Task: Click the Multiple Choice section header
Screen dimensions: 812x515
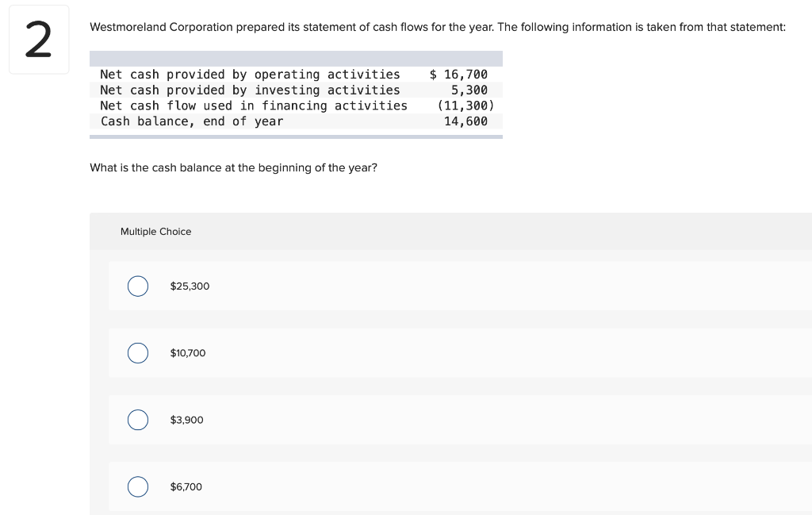Action: (x=155, y=232)
